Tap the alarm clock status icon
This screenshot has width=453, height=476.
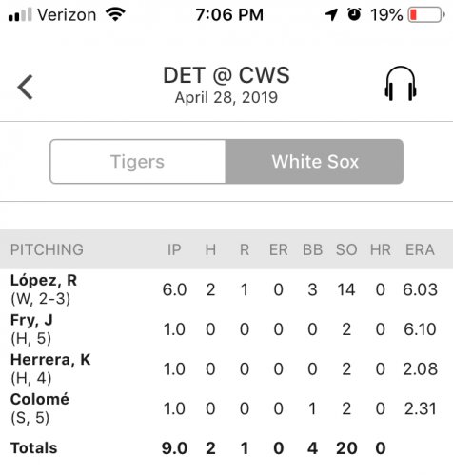354,14
